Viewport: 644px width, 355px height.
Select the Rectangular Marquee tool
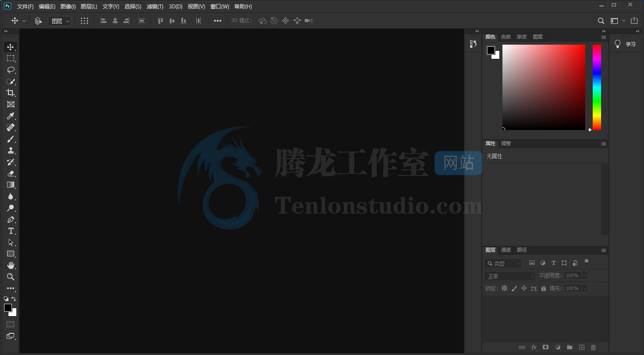click(11, 58)
